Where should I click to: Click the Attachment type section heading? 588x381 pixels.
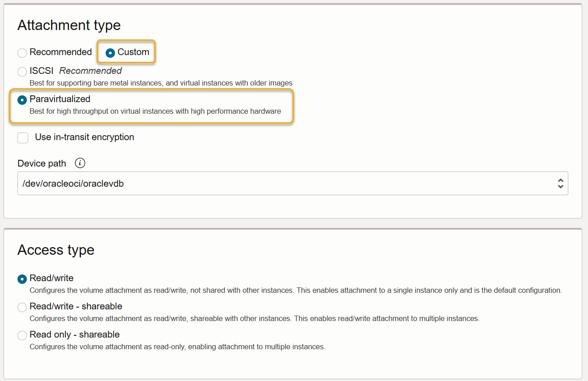[69, 25]
